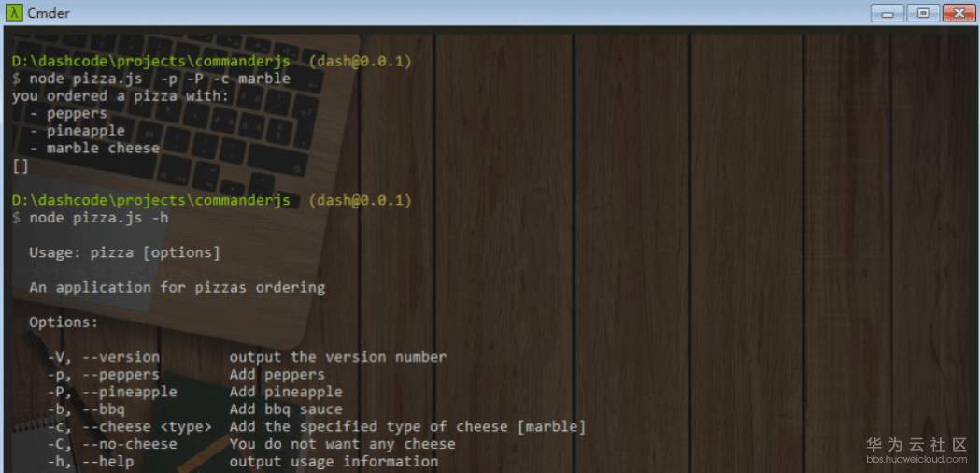Click the '- pineapple' output line
This screenshot has width=980, height=473.
pyautogui.click(x=78, y=131)
